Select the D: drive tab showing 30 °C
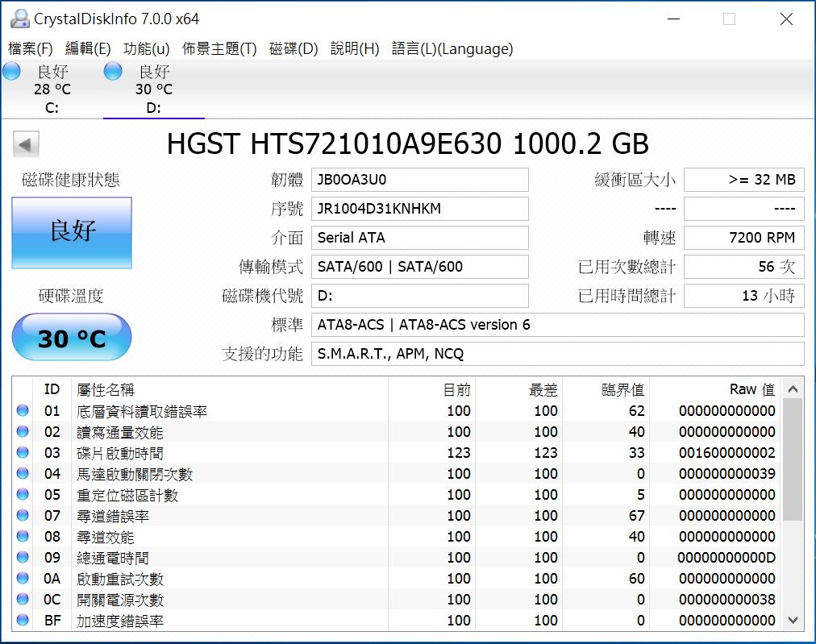This screenshot has width=816, height=644. 153,89
